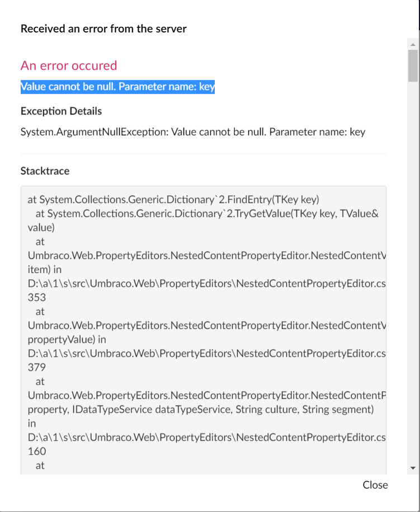Screen dimensions: 420x512
Task: Click the scrollbar down arrow
Action: (x=413, y=468)
